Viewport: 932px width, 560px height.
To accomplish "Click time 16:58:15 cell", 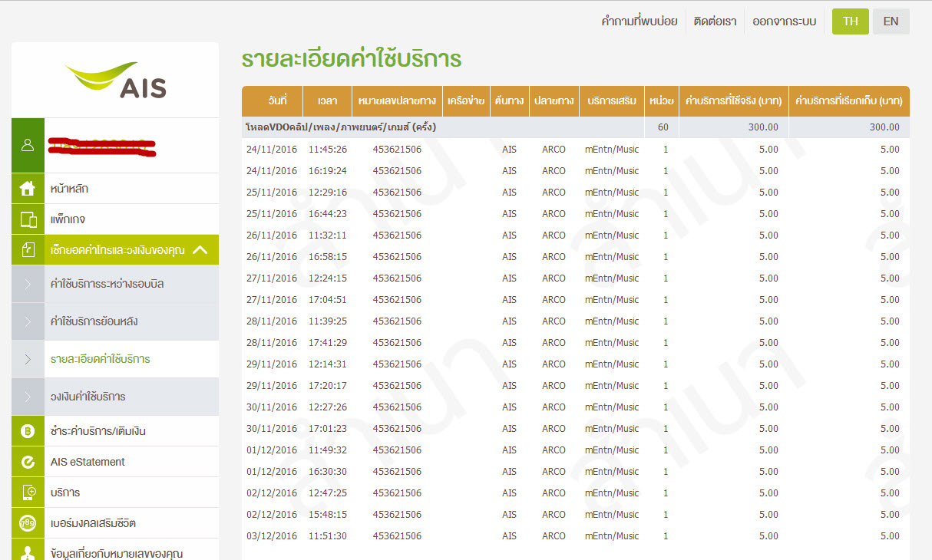I will [x=328, y=257].
